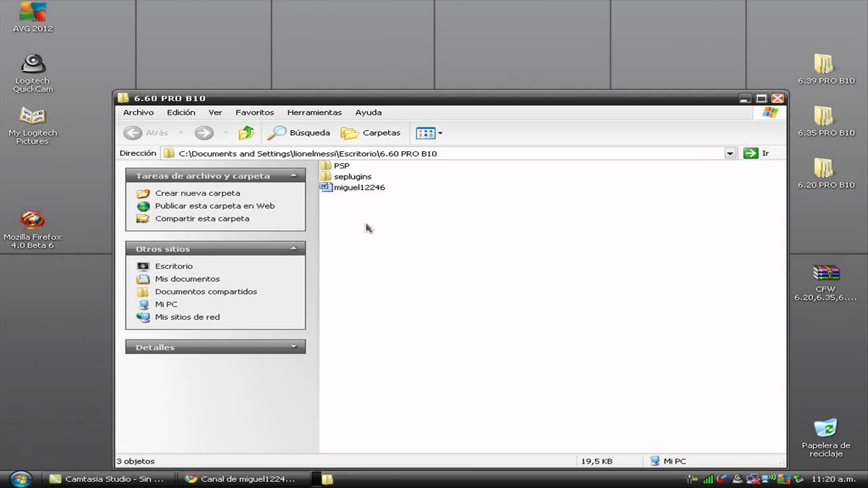This screenshot has height=488, width=868.
Task: Click Mi PC zone in status bar
Action: (x=668, y=461)
